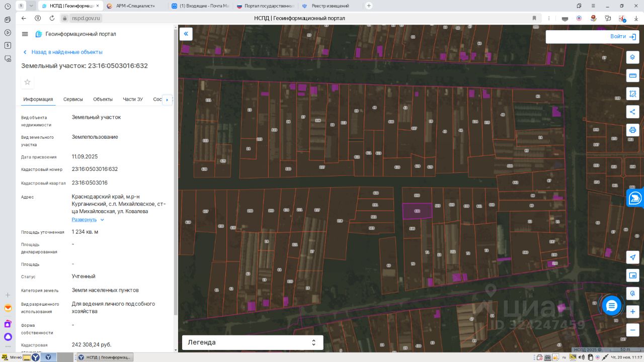
Task: Toggle favorite star for this land plot
Action: coord(28,82)
